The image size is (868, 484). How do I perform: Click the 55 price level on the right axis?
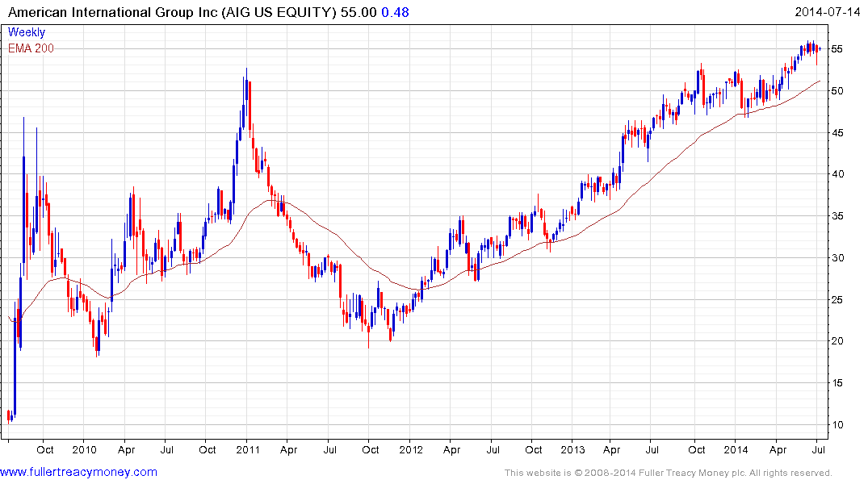pos(837,48)
